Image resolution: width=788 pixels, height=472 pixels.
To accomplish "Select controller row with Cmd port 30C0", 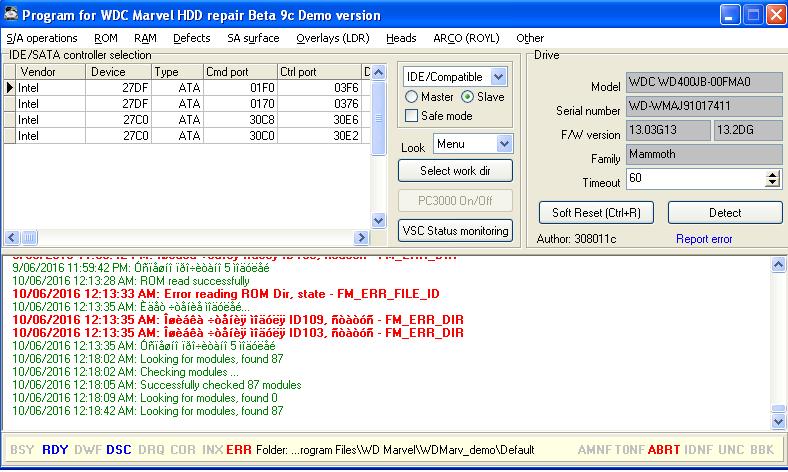I will coord(187,136).
